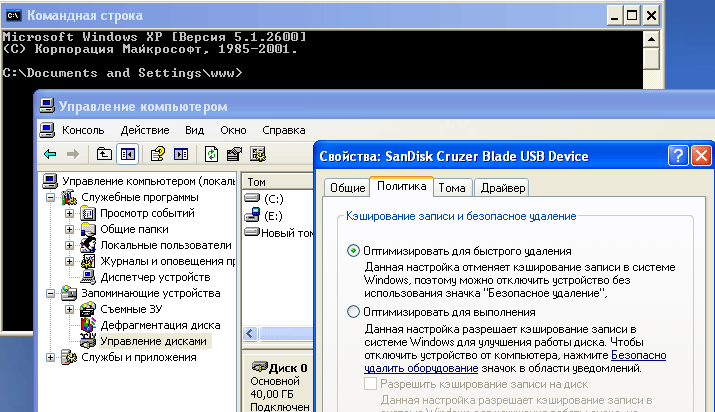Expand the Просмотр событий node
715x412 pixels.
[69, 213]
